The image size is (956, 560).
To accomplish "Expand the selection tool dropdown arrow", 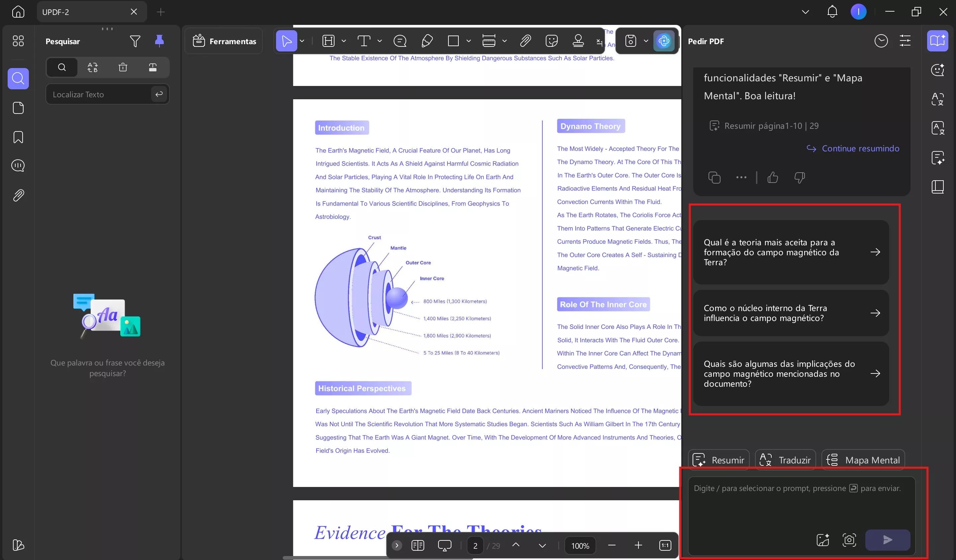I will [x=302, y=41].
